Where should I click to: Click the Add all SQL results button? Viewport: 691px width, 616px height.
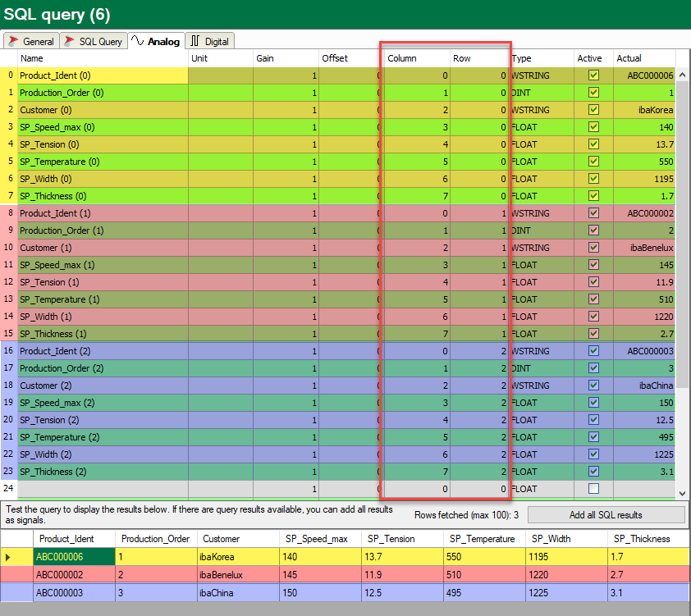pos(606,515)
